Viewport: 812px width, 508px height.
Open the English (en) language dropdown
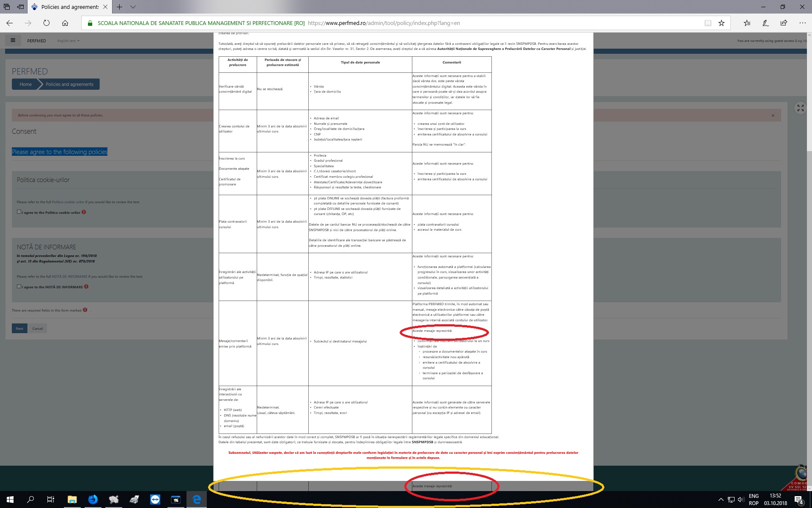coord(68,41)
